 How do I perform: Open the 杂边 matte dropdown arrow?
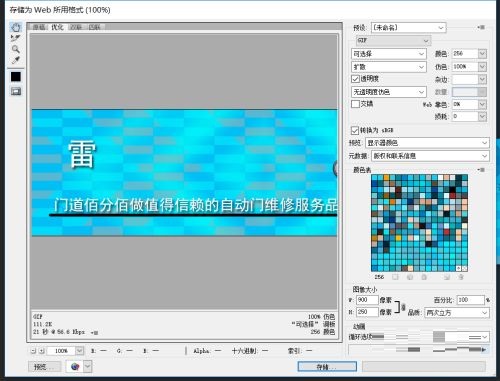coord(482,79)
